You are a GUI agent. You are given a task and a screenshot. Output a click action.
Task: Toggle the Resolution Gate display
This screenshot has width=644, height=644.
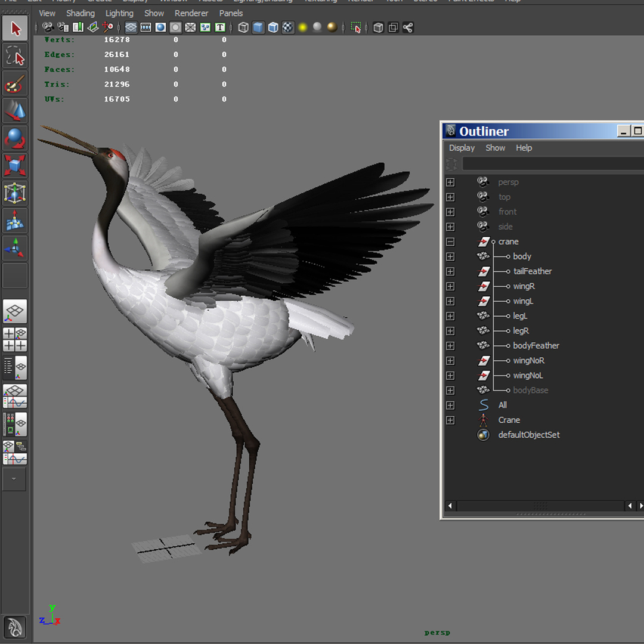(x=160, y=27)
